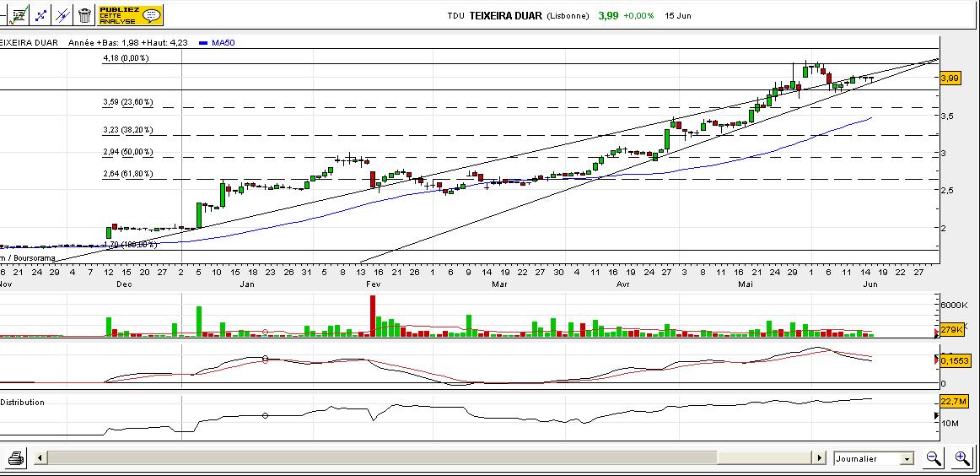The image size is (980, 476).
Task: Click the horizontal scrollbar thumb
Action: click(x=764, y=458)
